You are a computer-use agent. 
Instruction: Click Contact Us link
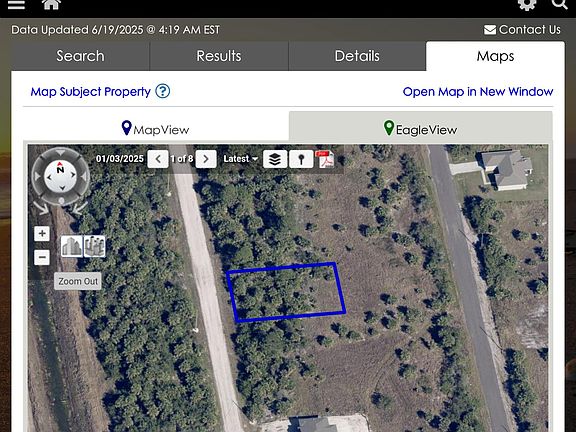pyautogui.click(x=522, y=29)
